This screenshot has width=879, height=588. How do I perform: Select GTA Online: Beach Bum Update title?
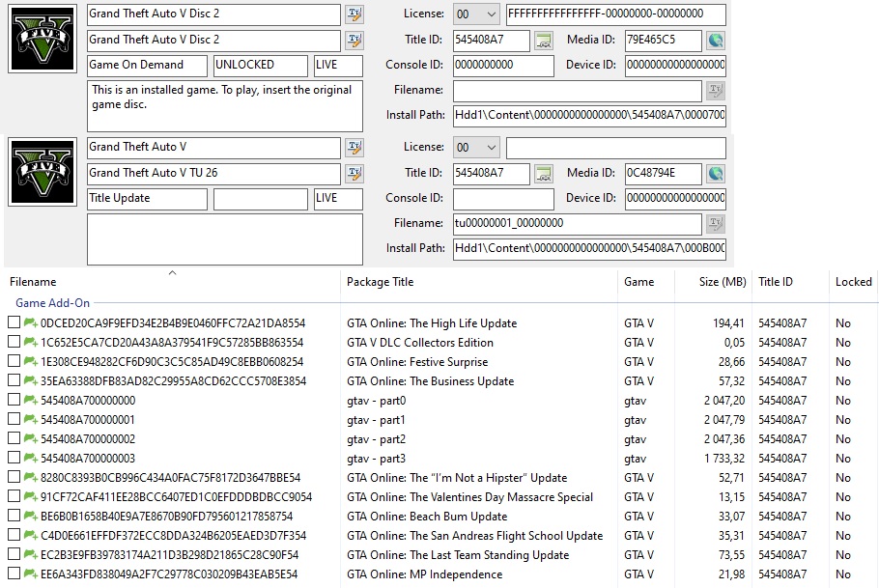click(x=427, y=517)
